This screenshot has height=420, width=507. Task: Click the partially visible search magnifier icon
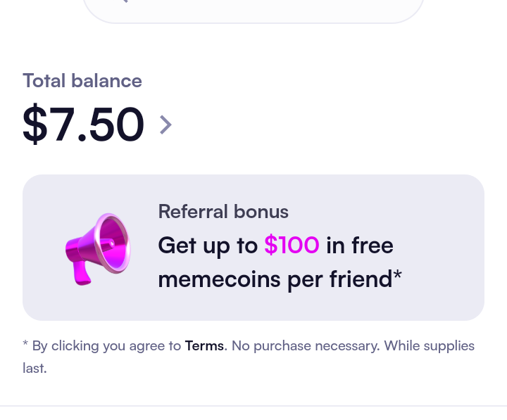tap(125, 1)
